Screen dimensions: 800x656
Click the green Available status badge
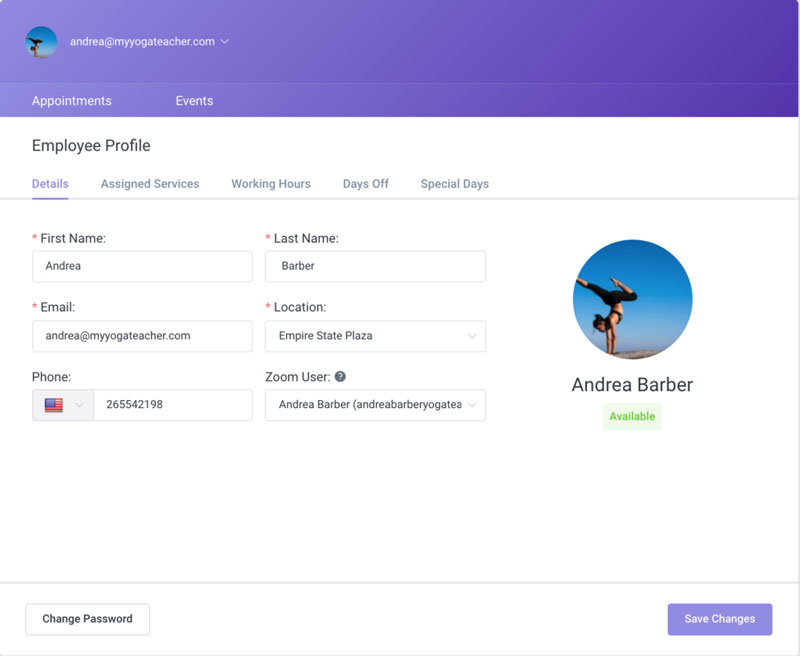coord(632,416)
